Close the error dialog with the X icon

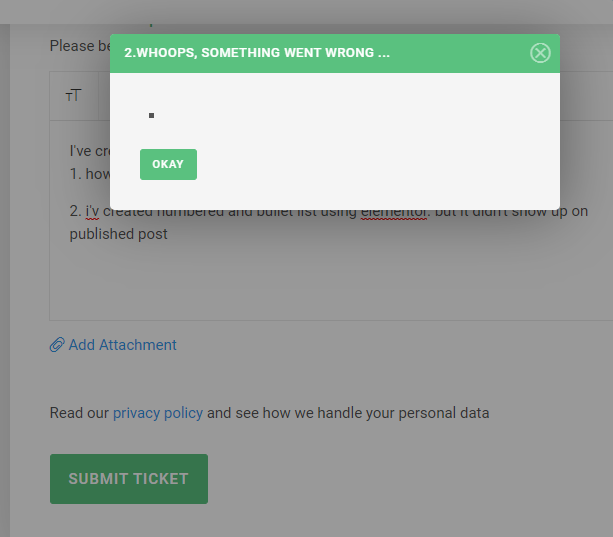[x=540, y=53]
